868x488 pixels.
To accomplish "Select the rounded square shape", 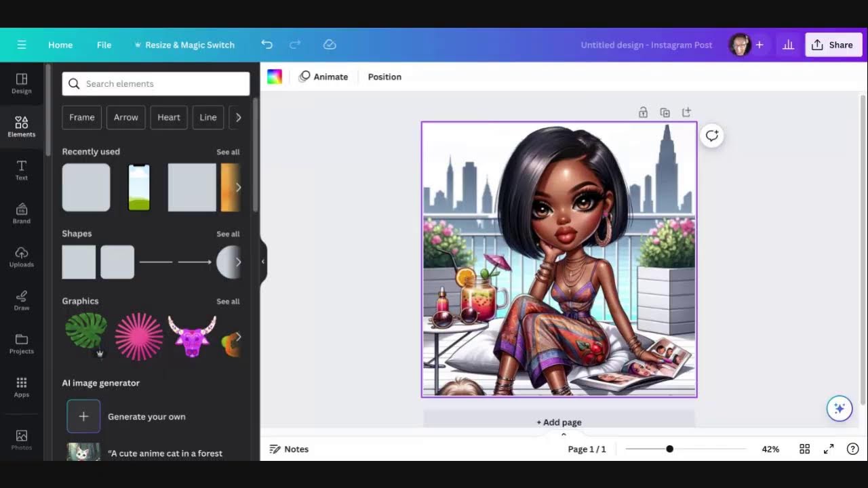I will tap(117, 262).
